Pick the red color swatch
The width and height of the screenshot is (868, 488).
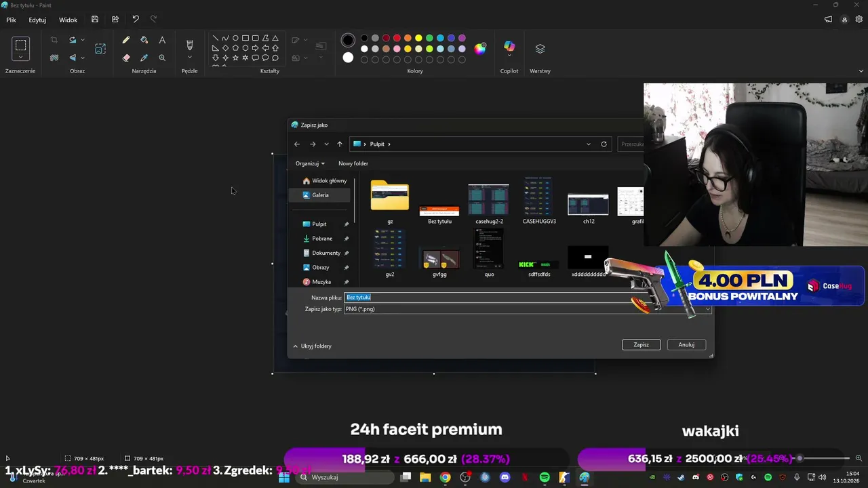pos(397,38)
